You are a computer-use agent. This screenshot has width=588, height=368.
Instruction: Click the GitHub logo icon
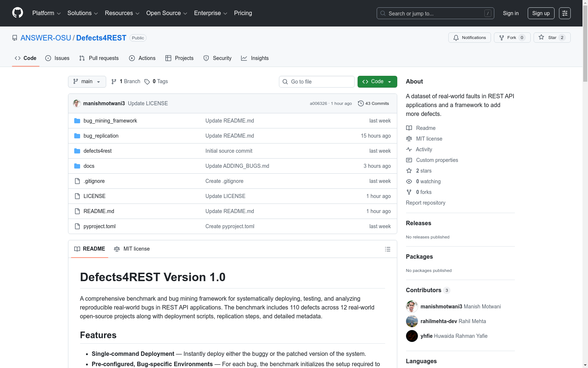[18, 13]
